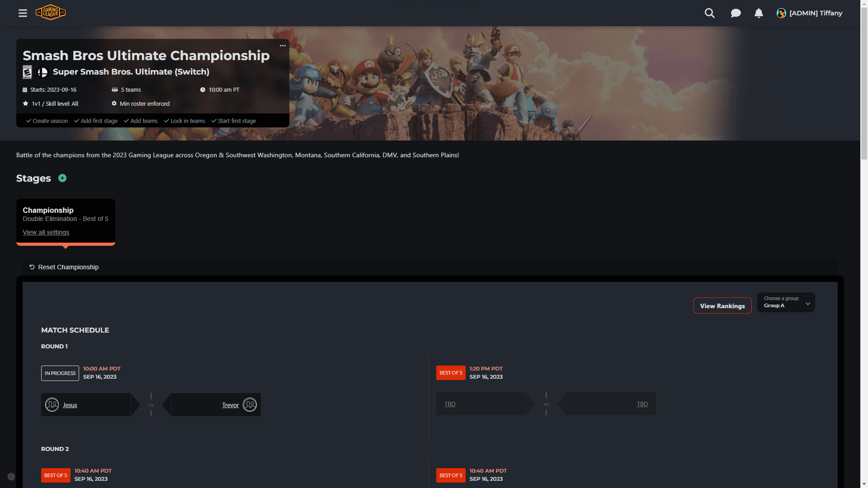
Task: Open the notifications bell
Action: (x=759, y=13)
